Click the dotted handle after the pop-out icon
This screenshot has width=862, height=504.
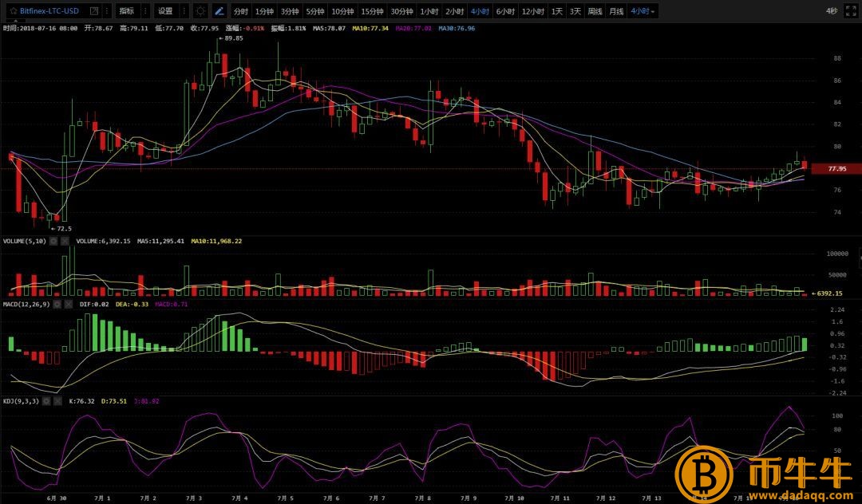click(x=107, y=11)
